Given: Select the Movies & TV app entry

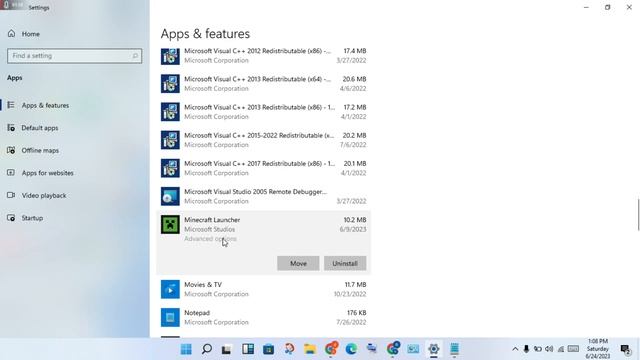Looking at the screenshot, I should click(263, 289).
